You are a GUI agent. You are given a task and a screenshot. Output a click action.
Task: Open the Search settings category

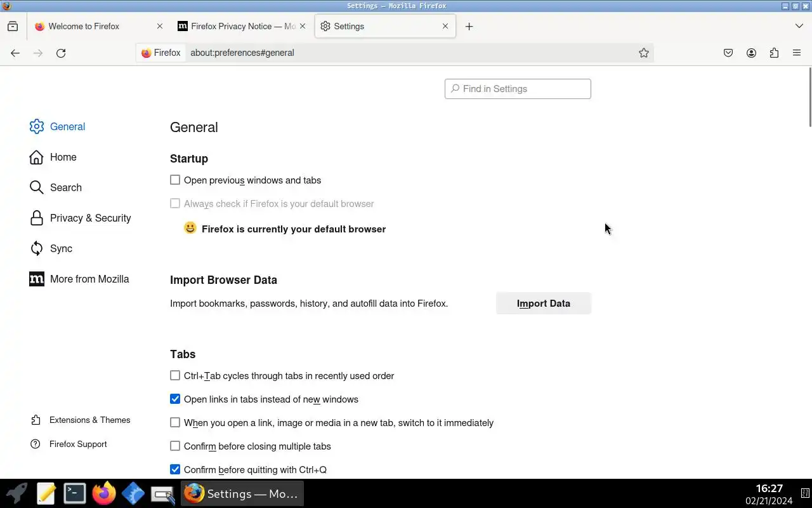(x=55, y=187)
